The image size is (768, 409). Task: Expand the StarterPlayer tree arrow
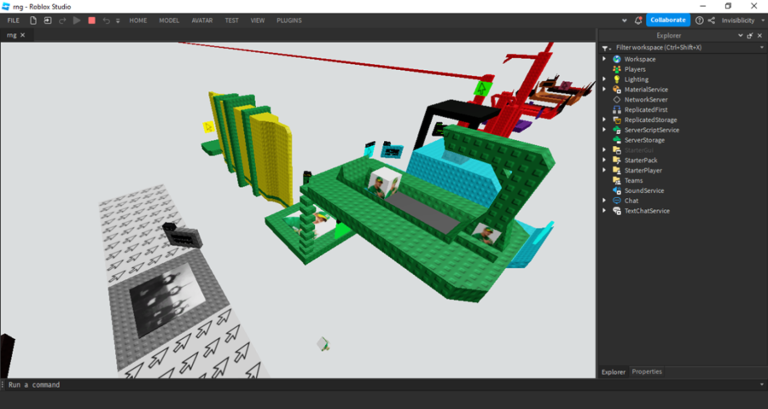(604, 170)
